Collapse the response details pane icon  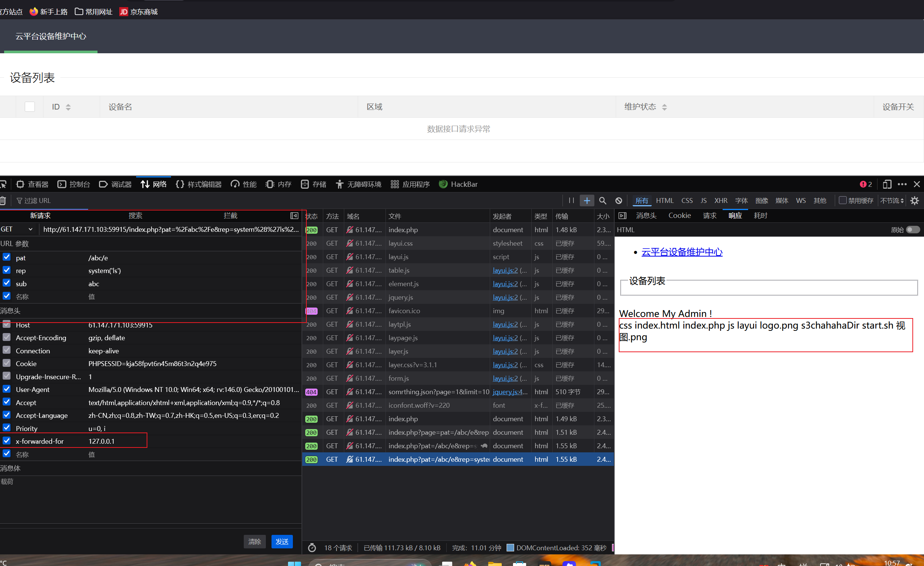tap(622, 216)
